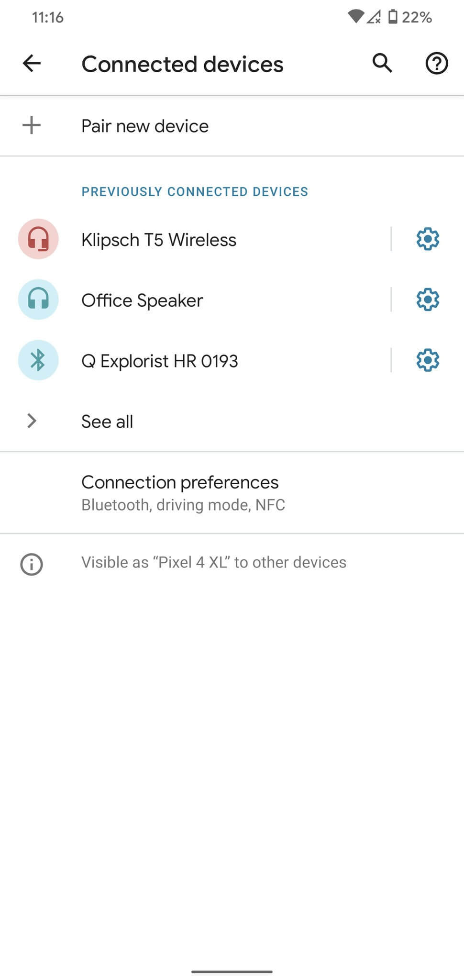Screen dimensions: 464x980
Task: Tap the headphones icon for Office Speaker
Action: tap(38, 300)
